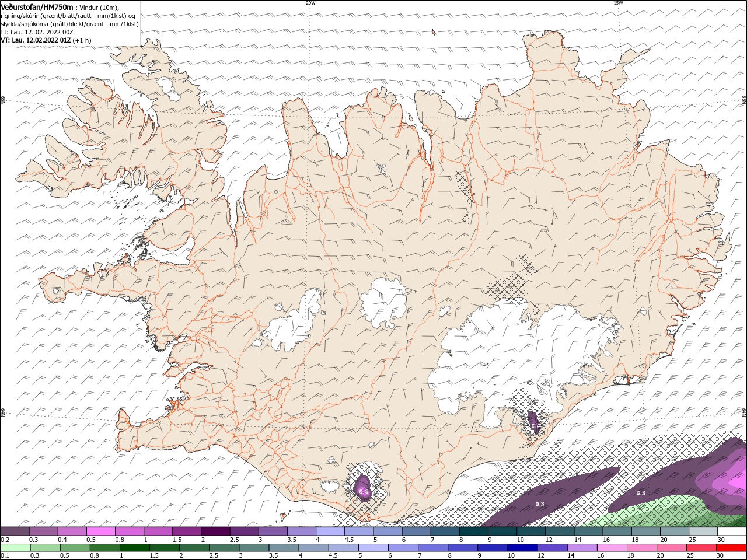Pick the darkest green 1 swatch in lower legend row
Image resolution: width=747 pixels, height=560 pixels.
[x=134, y=548]
